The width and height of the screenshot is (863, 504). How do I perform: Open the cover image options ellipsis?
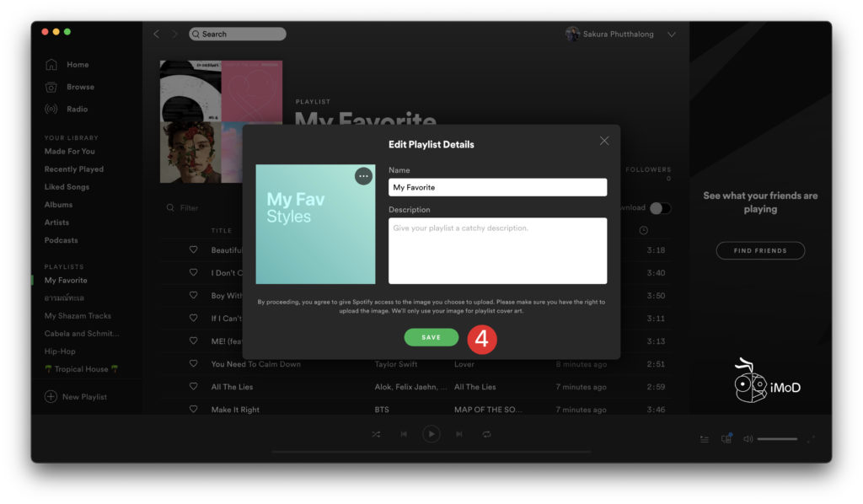point(363,176)
